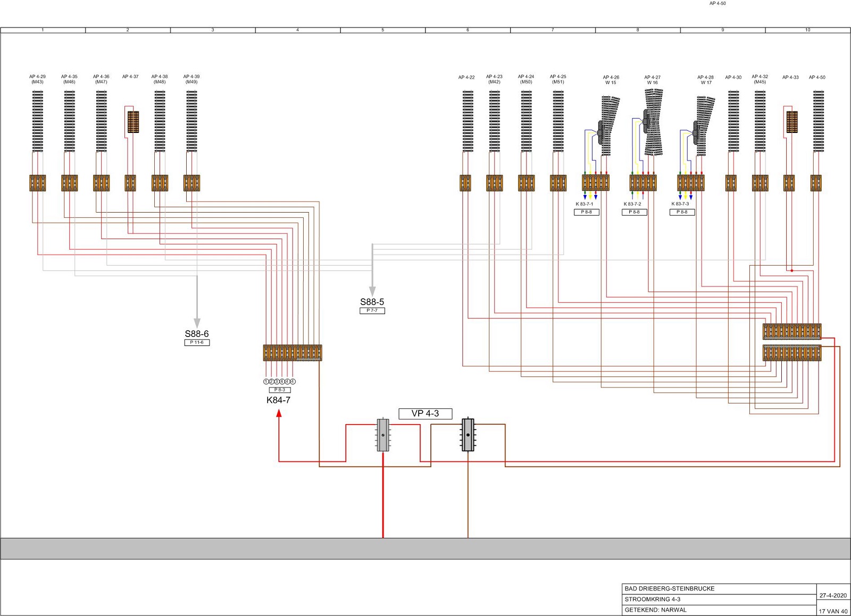Click column 10 in the top ruler
851x616 pixels.
[808, 30]
